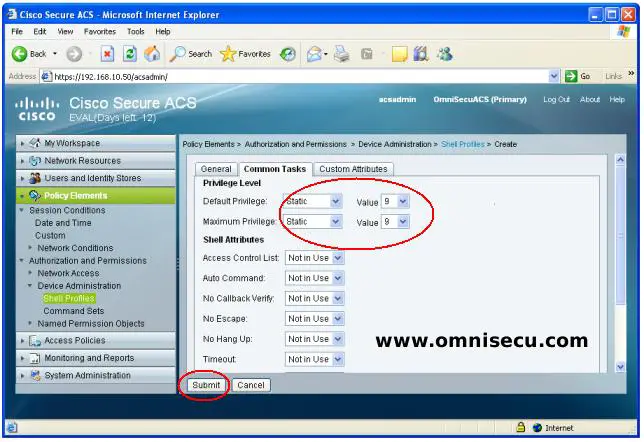Click the Research book icon
This screenshot has height=442, width=644.
pyautogui.click(x=421, y=54)
